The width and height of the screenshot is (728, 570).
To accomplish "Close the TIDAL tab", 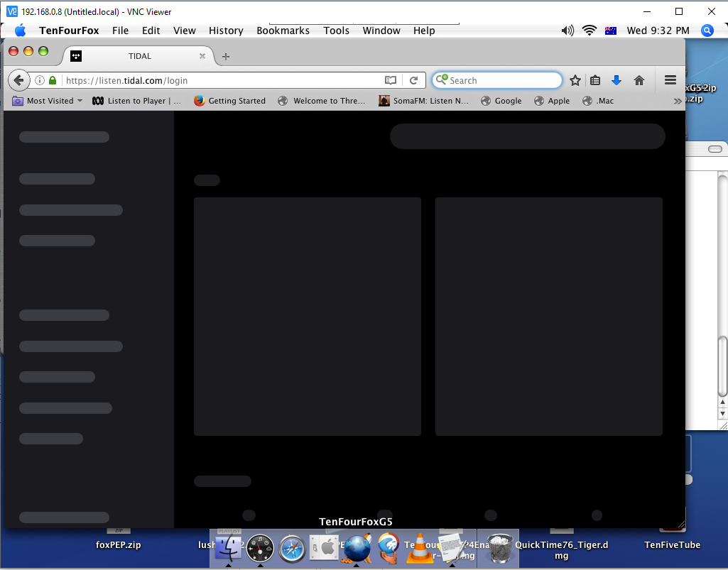I will (x=202, y=56).
